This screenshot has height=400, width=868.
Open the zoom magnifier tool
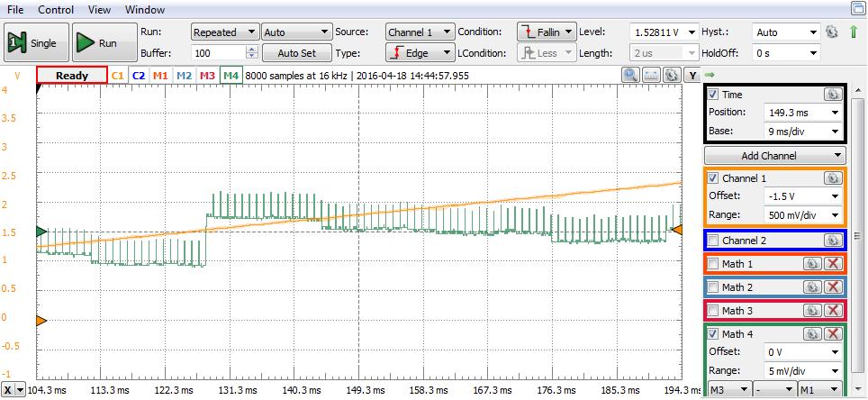(630, 75)
